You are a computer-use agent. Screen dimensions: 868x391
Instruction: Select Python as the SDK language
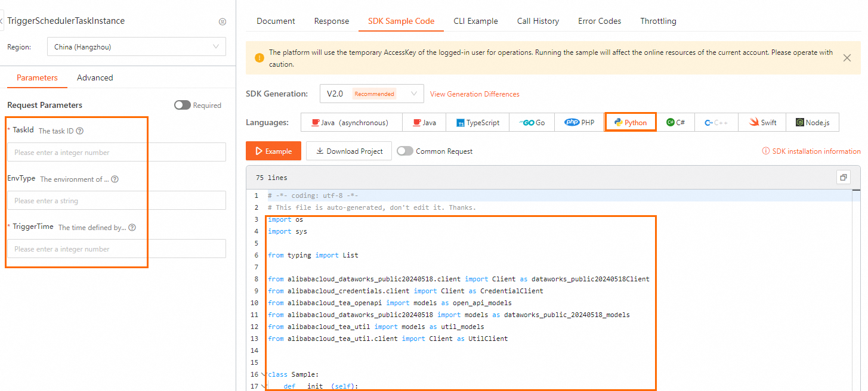[631, 122]
